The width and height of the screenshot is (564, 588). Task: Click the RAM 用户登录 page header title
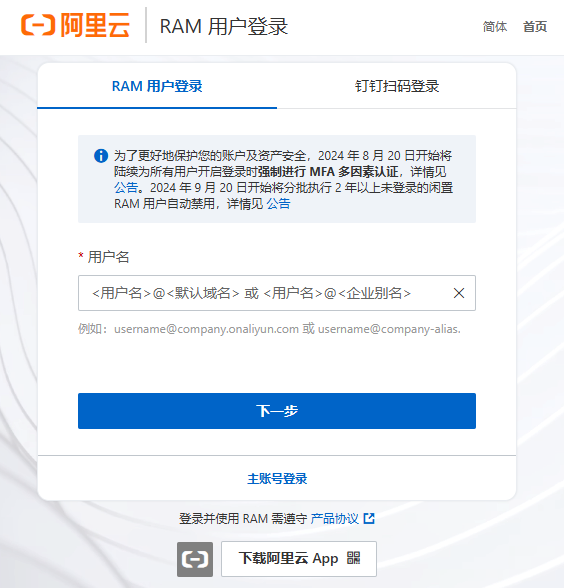[x=224, y=27]
